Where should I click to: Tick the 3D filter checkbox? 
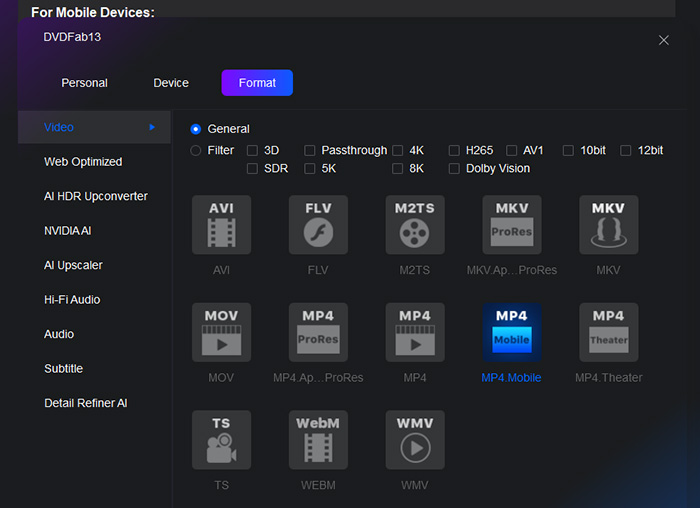point(252,150)
